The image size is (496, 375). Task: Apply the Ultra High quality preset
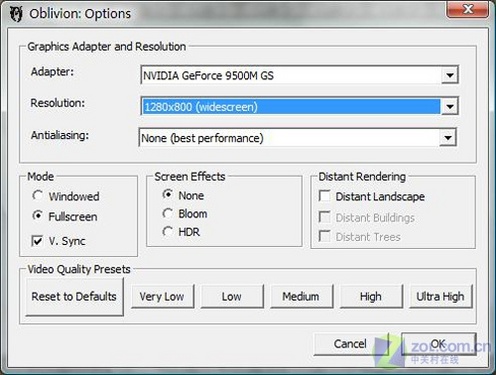click(x=441, y=296)
